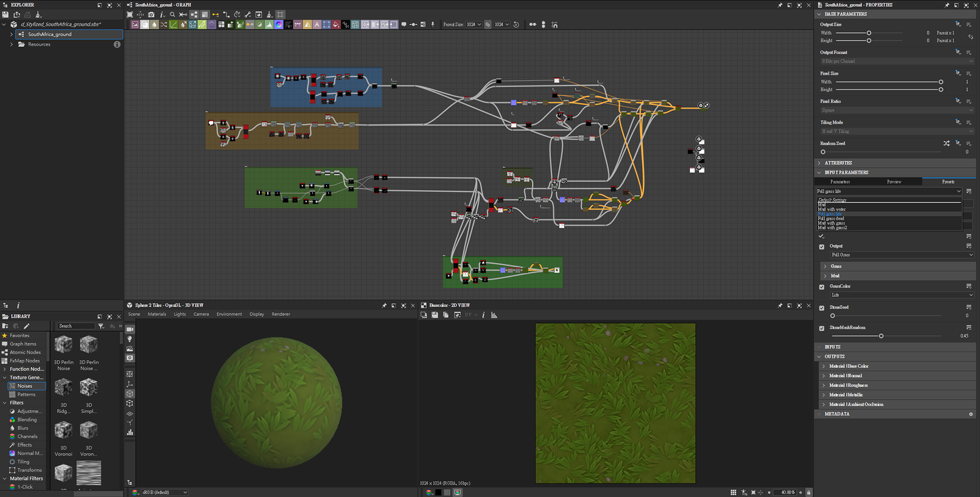Select Full grass dead preset from list

pyautogui.click(x=831, y=218)
